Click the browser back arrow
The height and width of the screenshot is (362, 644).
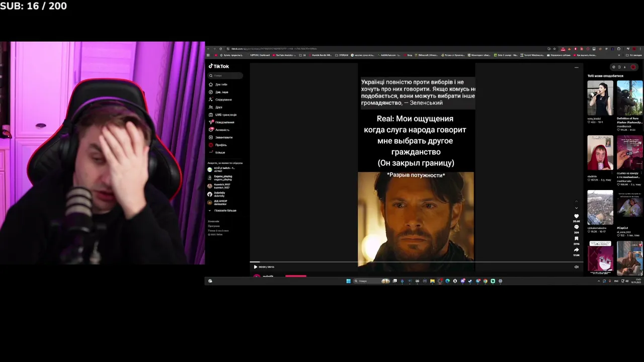pos(209,49)
